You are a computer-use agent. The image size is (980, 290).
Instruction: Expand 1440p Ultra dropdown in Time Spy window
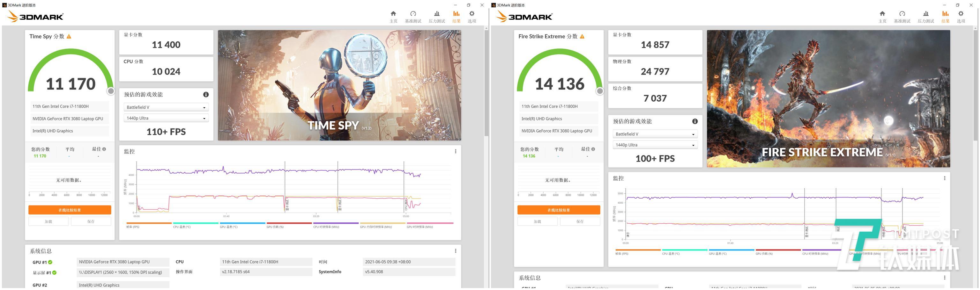[x=166, y=119]
